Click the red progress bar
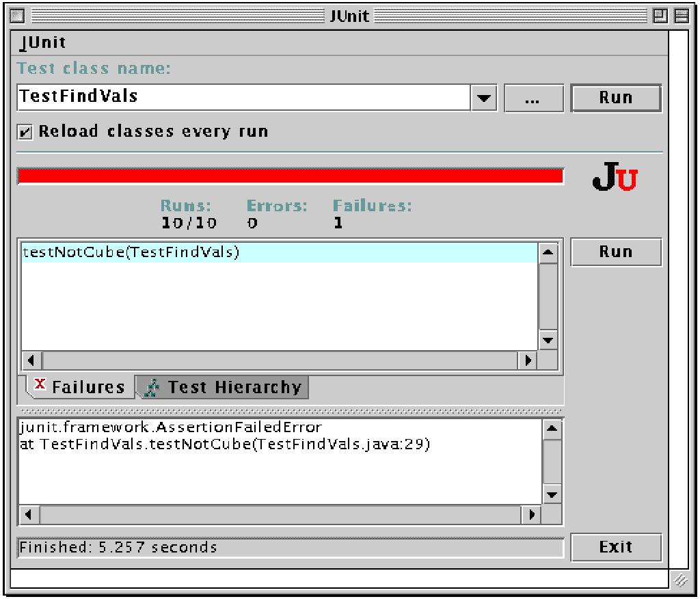Viewport: 700px width, 599px height. pyautogui.click(x=290, y=176)
